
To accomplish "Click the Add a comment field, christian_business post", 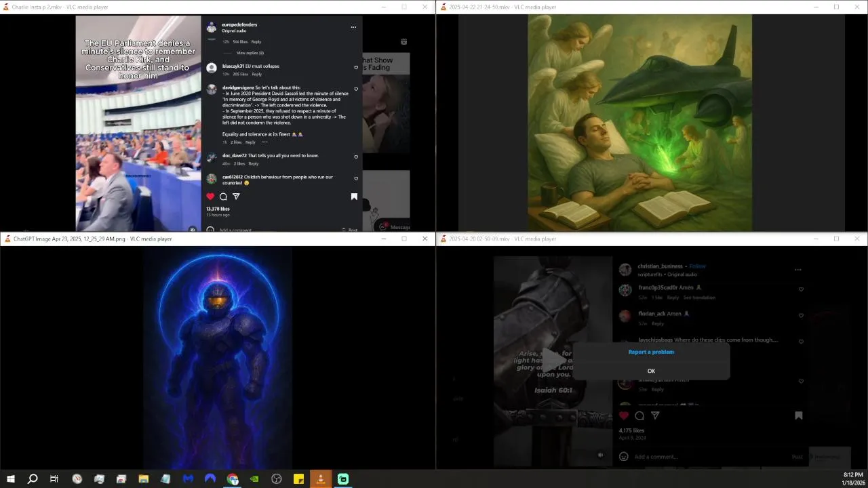I will 709,457.
